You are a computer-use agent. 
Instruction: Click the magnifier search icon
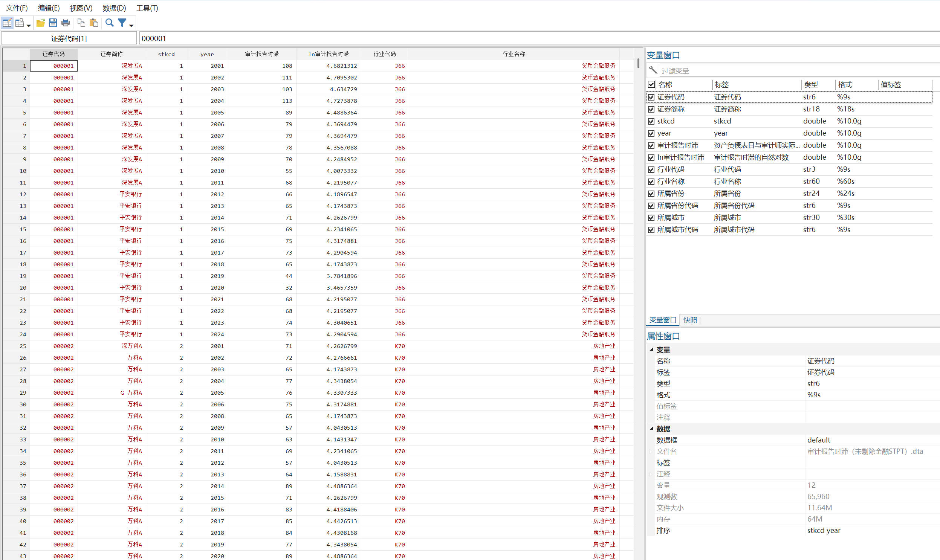pyautogui.click(x=110, y=23)
